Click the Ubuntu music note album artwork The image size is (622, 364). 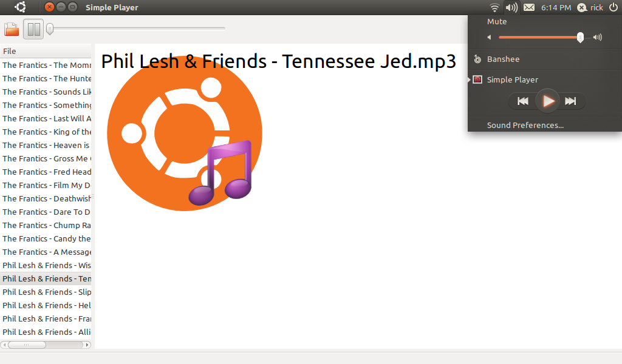[185, 133]
